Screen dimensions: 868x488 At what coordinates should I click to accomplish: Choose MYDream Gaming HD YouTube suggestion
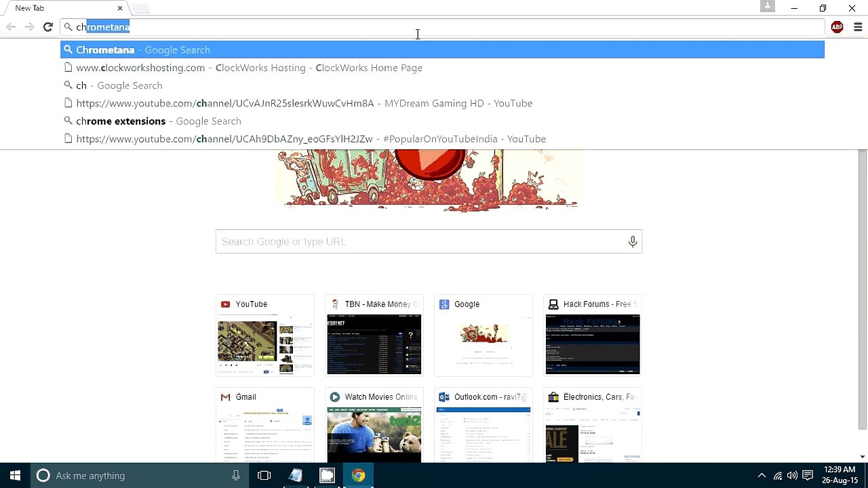click(x=442, y=103)
